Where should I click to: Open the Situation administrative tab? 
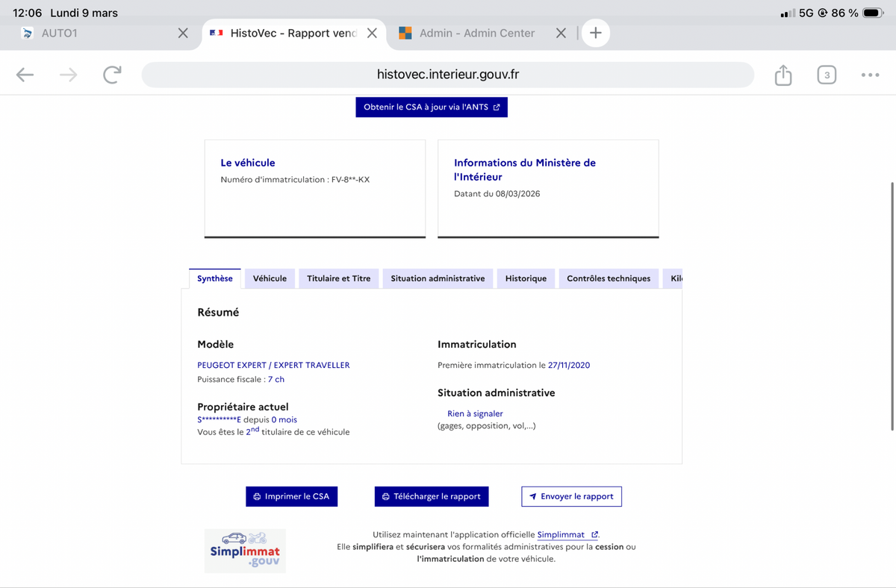[438, 278]
